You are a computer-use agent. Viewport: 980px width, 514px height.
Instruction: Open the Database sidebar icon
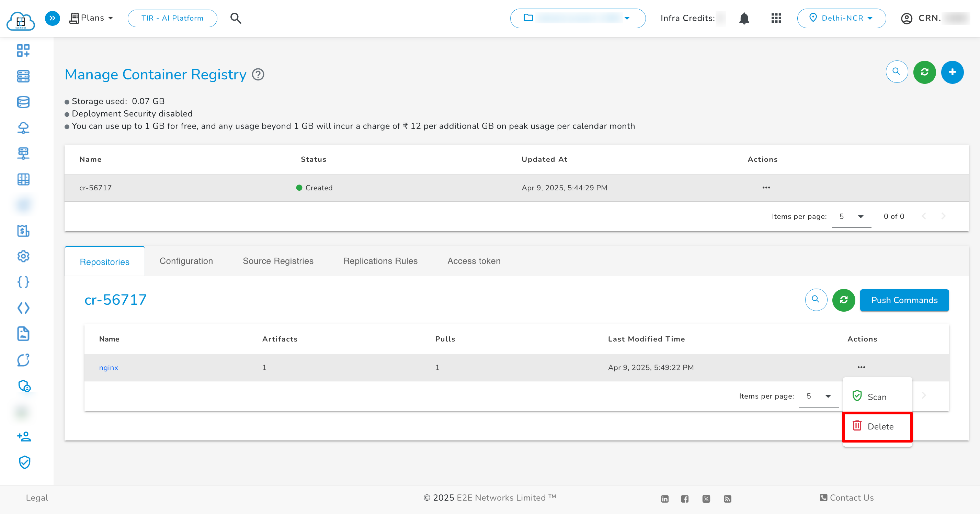pyautogui.click(x=23, y=102)
